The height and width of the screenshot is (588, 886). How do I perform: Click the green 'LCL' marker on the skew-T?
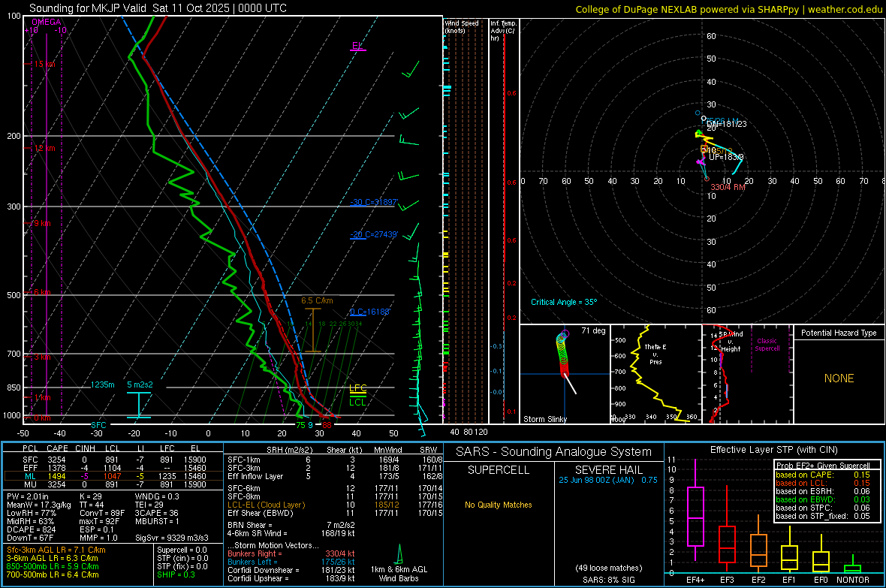(357, 402)
